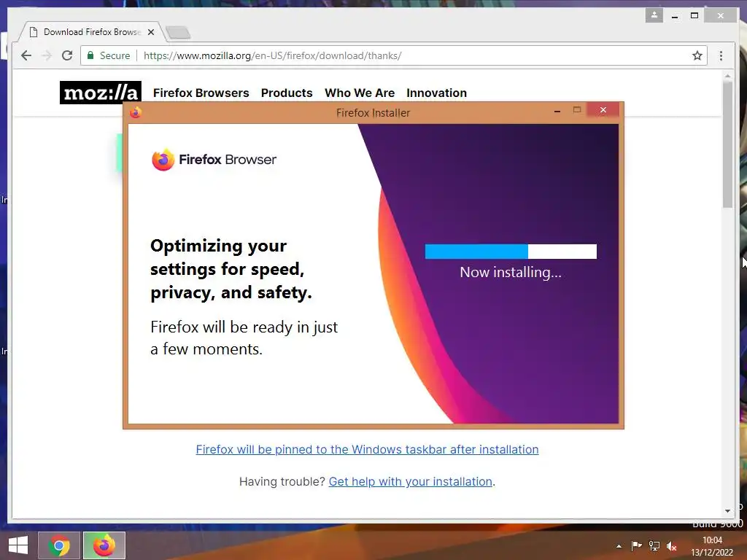Switch to Firefox installer in the taskbar

click(104, 545)
